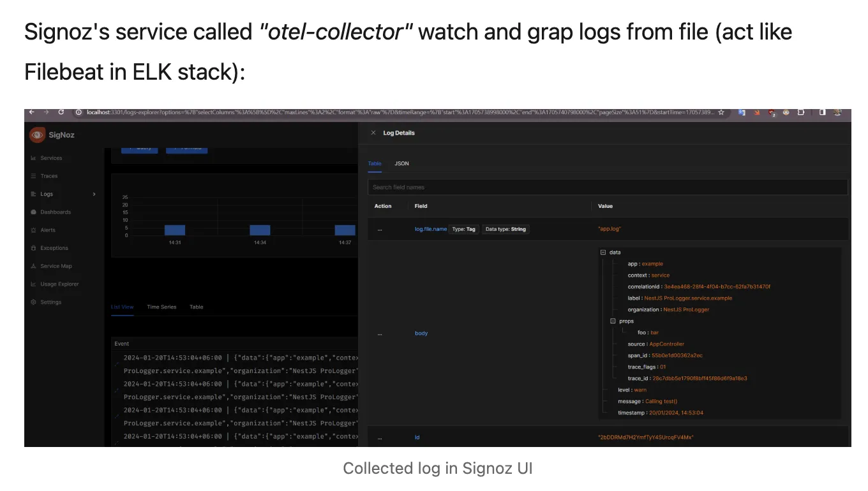
Task: Click the Logs sidebar icon
Action: pos(33,194)
